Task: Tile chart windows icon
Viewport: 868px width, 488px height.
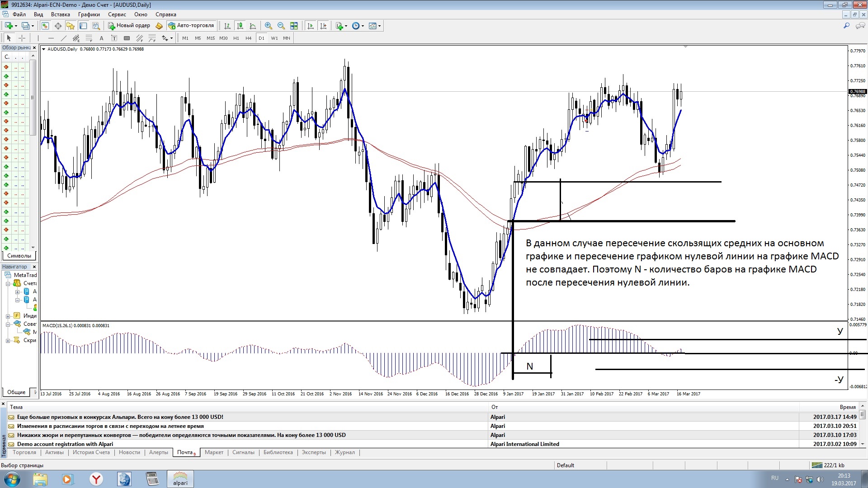Action: (294, 26)
